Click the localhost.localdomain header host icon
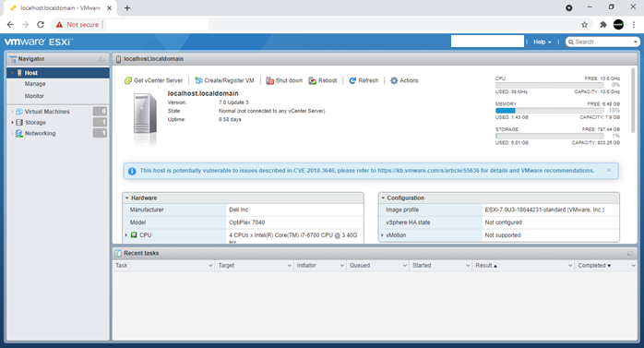 click(119, 59)
